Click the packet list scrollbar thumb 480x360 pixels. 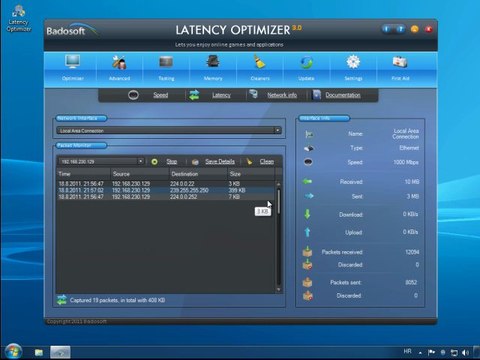[x=279, y=201]
